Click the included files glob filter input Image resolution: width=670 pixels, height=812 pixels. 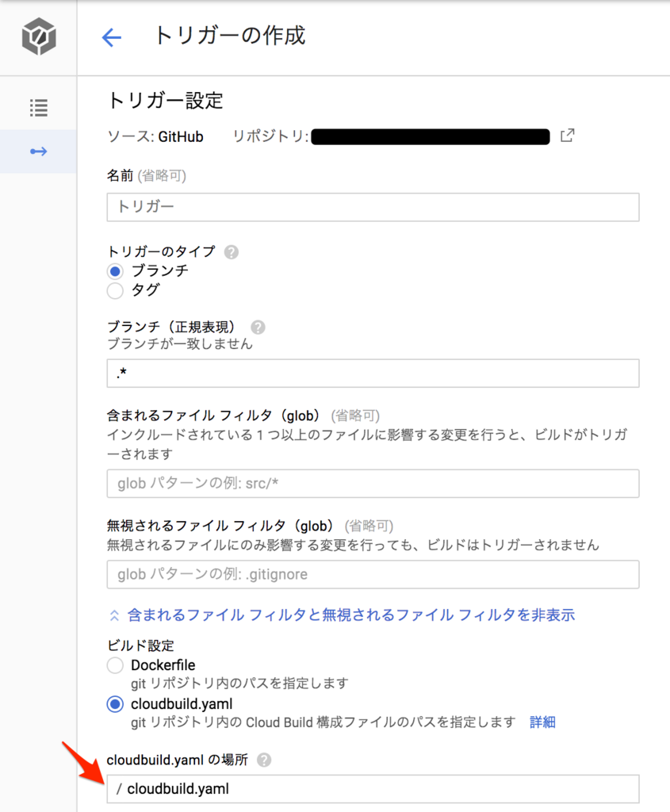[x=373, y=485]
